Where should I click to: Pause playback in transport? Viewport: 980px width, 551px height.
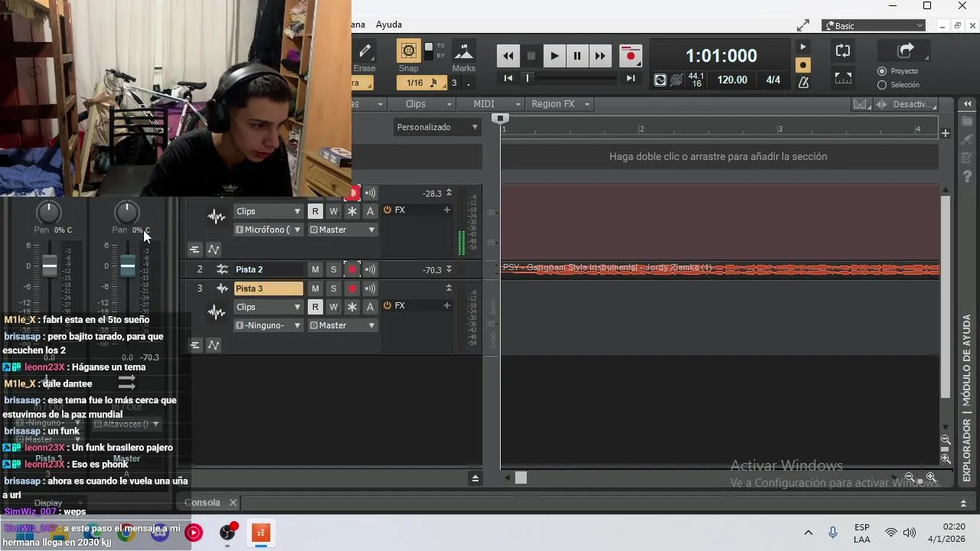pos(577,56)
